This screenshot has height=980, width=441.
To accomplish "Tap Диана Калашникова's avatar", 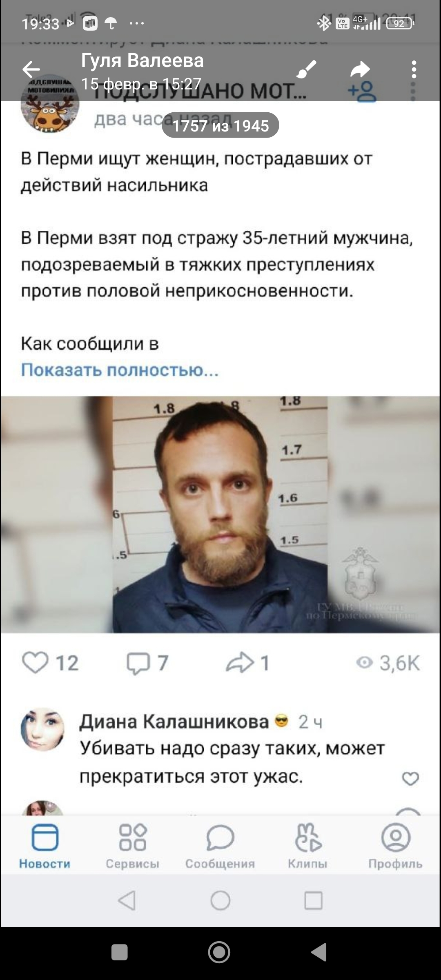I will coord(42,729).
